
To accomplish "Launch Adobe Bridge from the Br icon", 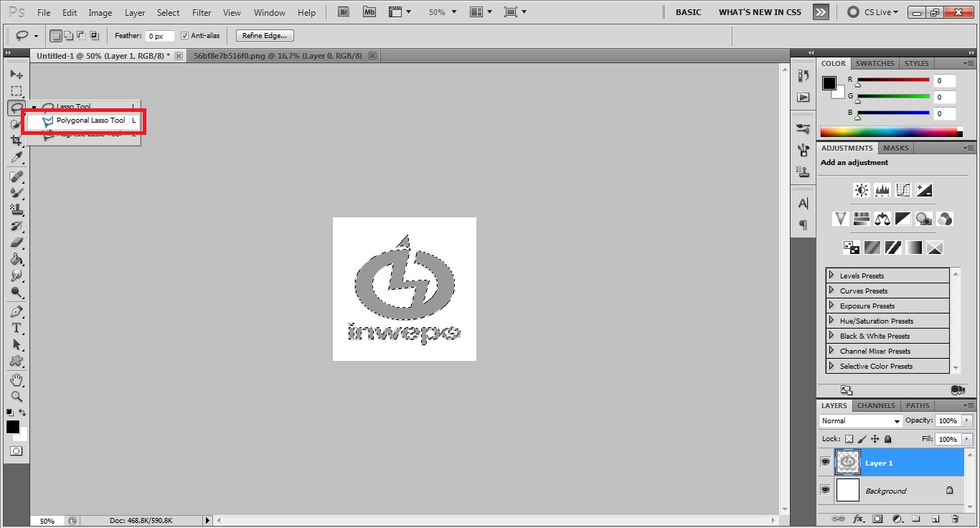I will coord(344,12).
